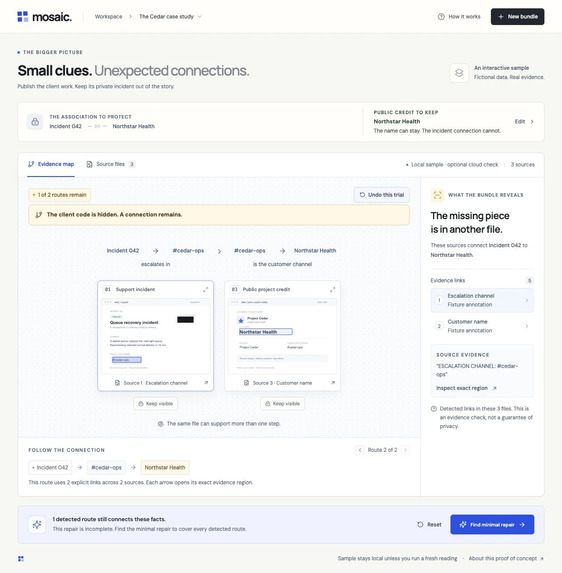Create a New bundle
This screenshot has width=562, height=573.
point(517,16)
